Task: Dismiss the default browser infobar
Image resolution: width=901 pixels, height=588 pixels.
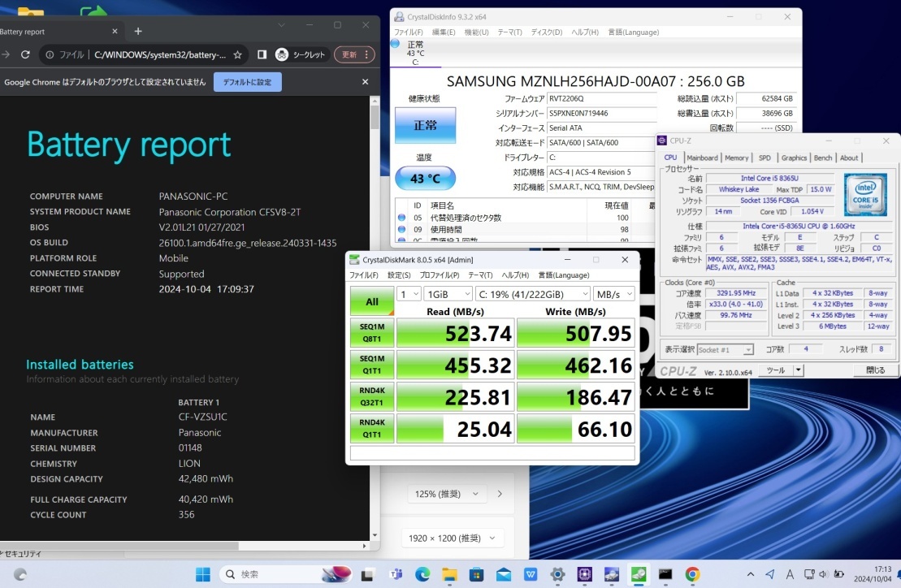Action: 365,82
